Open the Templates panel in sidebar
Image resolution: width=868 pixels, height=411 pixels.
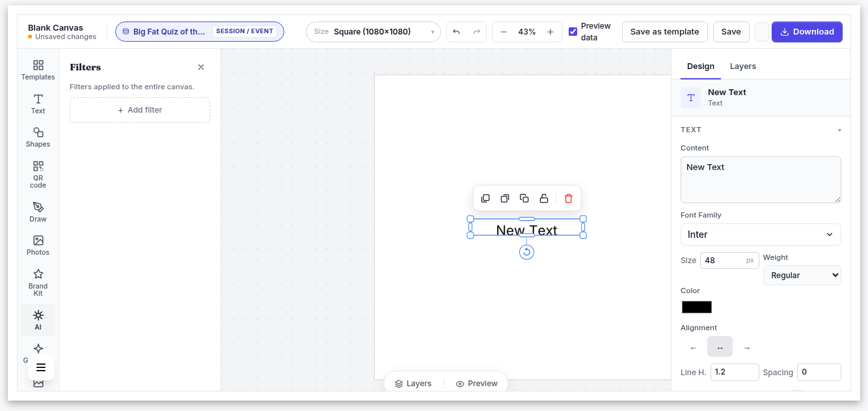pos(38,70)
